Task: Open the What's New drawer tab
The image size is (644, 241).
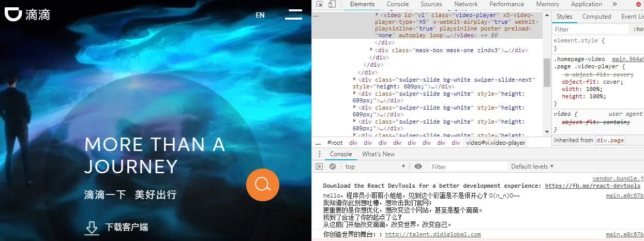Action: [x=378, y=154]
